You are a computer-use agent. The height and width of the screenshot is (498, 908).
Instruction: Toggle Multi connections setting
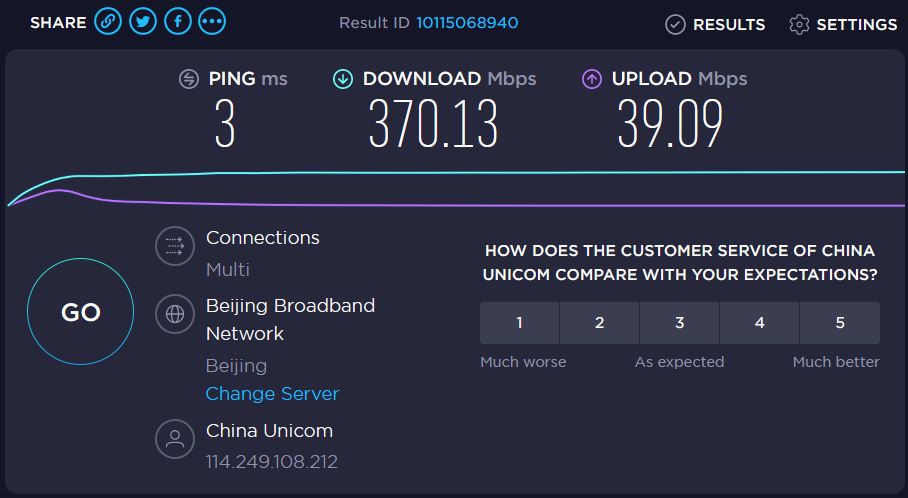[x=228, y=269]
